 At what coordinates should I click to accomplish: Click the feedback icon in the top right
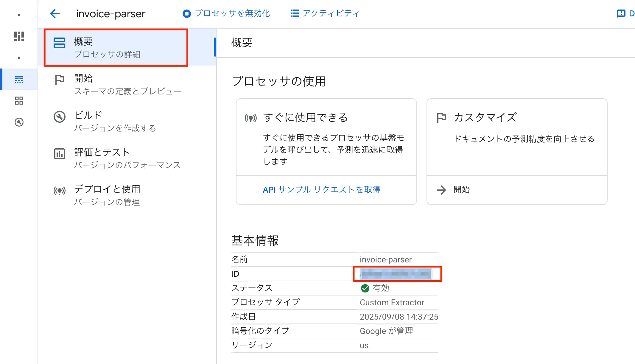point(621,14)
